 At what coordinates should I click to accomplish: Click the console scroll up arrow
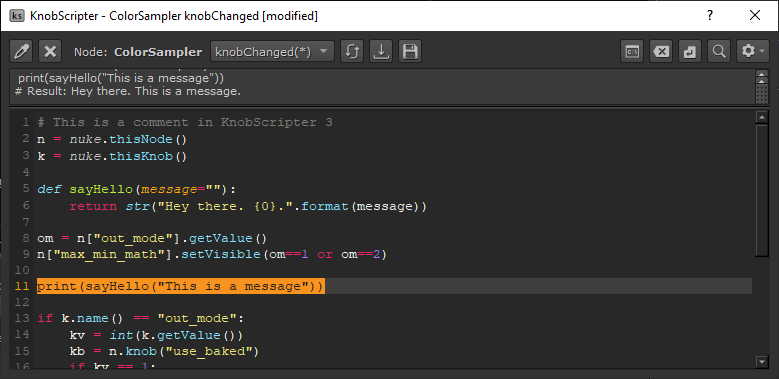tap(762, 73)
